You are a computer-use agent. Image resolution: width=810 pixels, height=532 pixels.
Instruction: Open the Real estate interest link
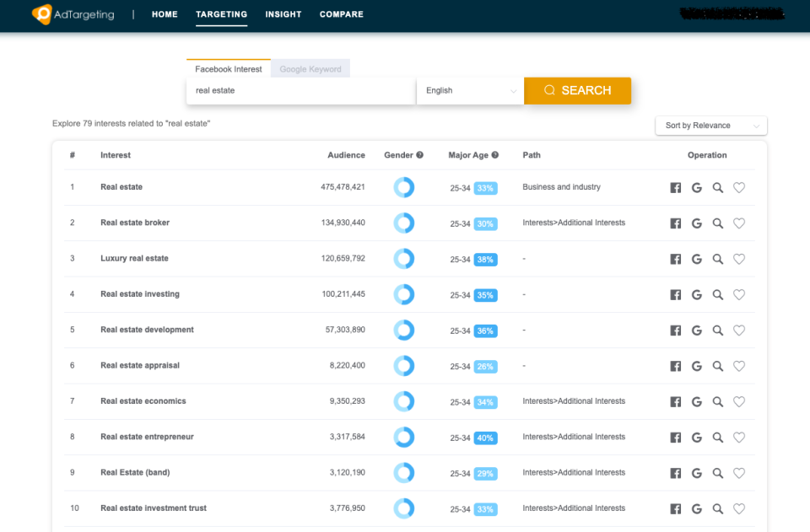pyautogui.click(x=121, y=187)
